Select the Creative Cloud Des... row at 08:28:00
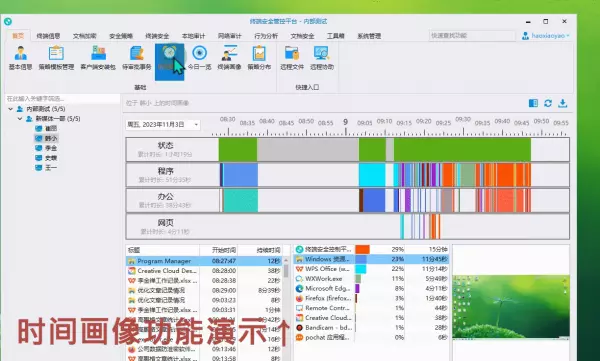600x361 pixels. pos(204,271)
